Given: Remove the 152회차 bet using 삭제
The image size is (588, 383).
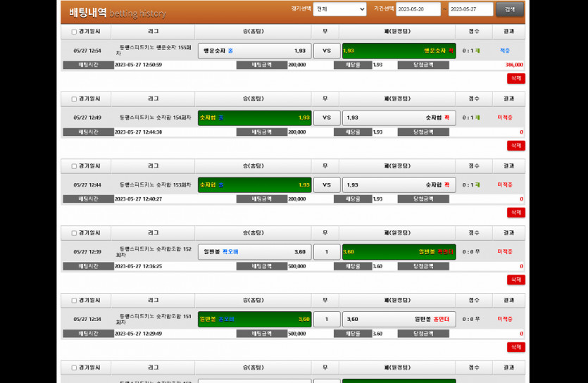Looking at the screenshot, I should point(515,280).
